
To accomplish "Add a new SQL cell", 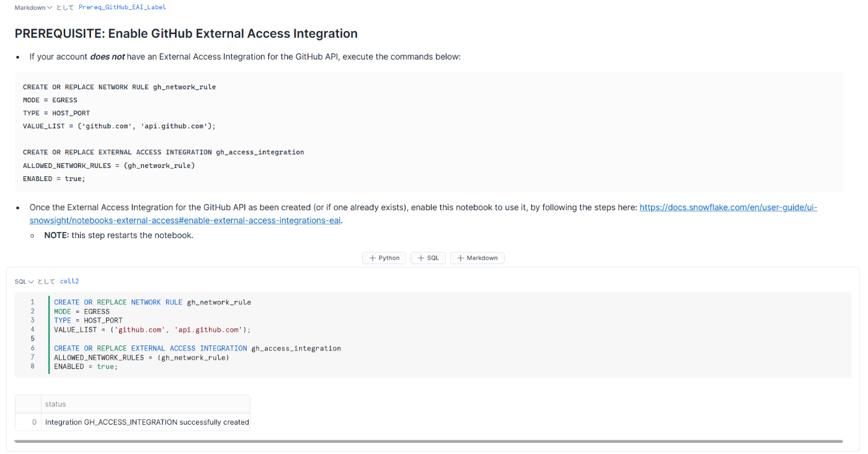I will tap(428, 258).
